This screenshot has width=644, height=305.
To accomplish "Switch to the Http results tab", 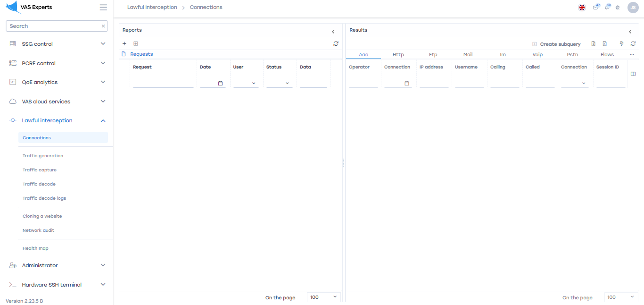I will [398, 55].
